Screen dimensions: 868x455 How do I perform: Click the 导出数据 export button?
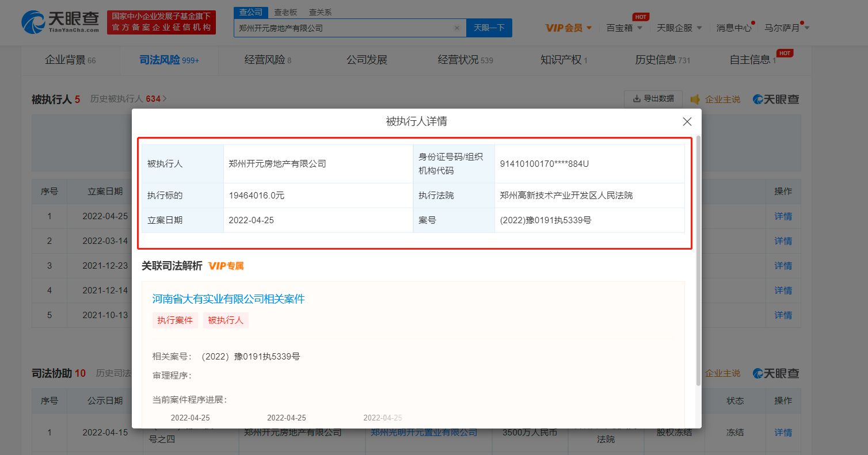[653, 99]
